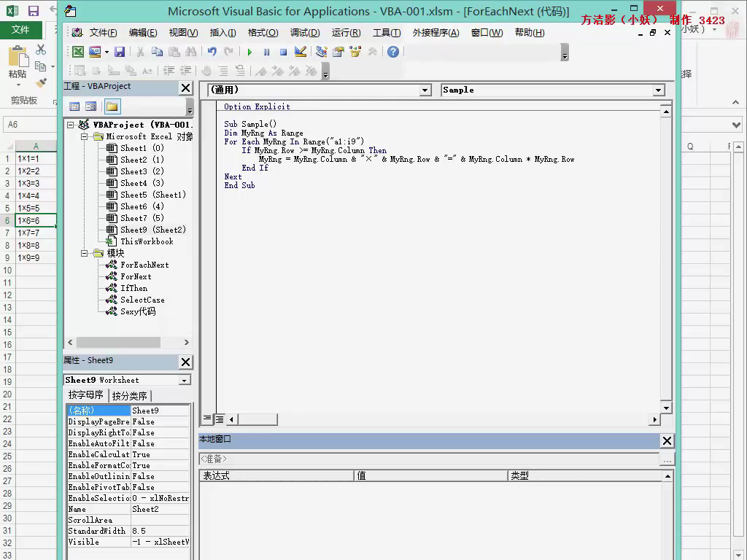Open the Edit toolbar overflow options arrow
The image size is (747, 560).
point(326,71)
